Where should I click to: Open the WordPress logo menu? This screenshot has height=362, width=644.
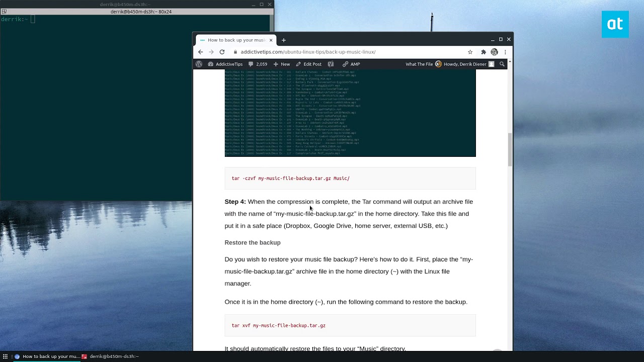coord(199,64)
